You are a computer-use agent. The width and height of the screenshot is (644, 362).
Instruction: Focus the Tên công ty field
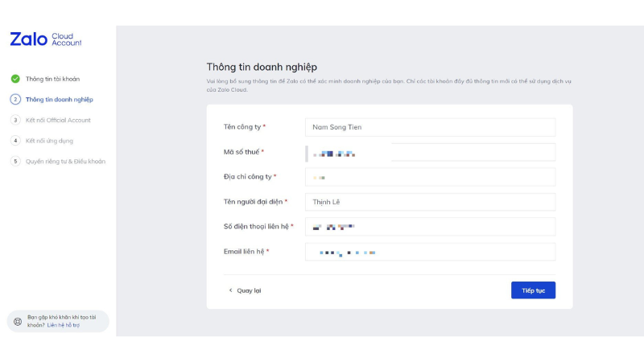430,127
